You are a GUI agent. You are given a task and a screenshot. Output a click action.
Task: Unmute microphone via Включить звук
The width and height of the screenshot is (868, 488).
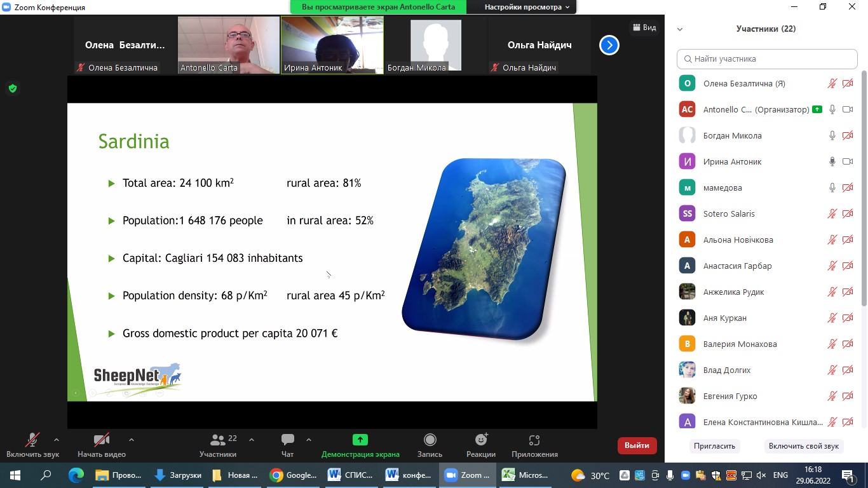[32, 440]
